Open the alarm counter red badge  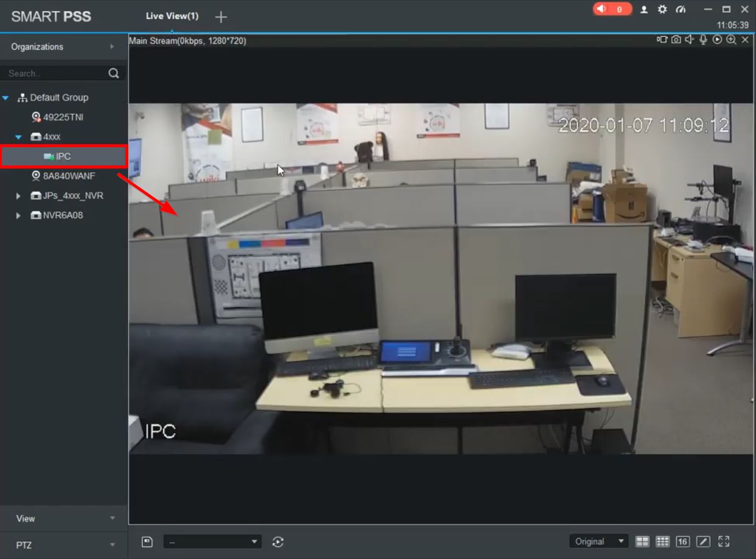coord(612,9)
